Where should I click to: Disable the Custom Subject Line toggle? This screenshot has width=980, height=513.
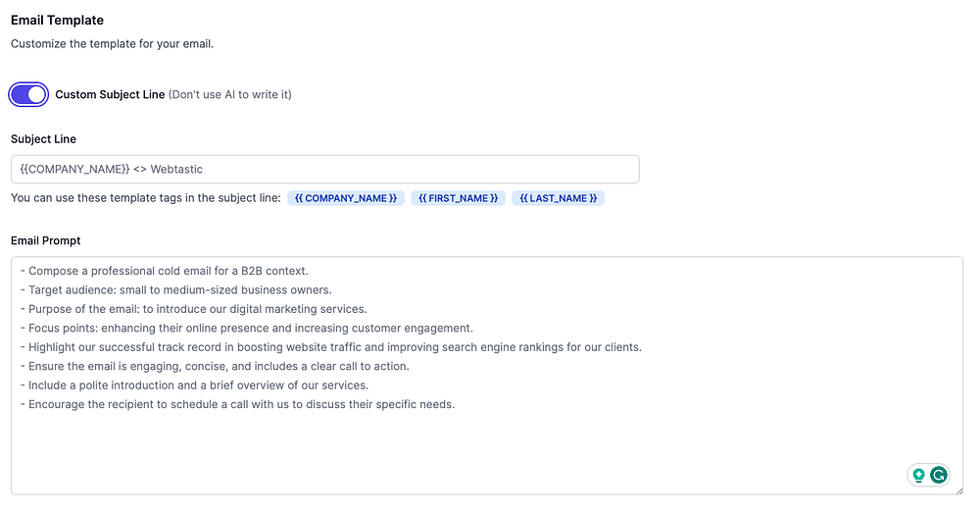28,94
